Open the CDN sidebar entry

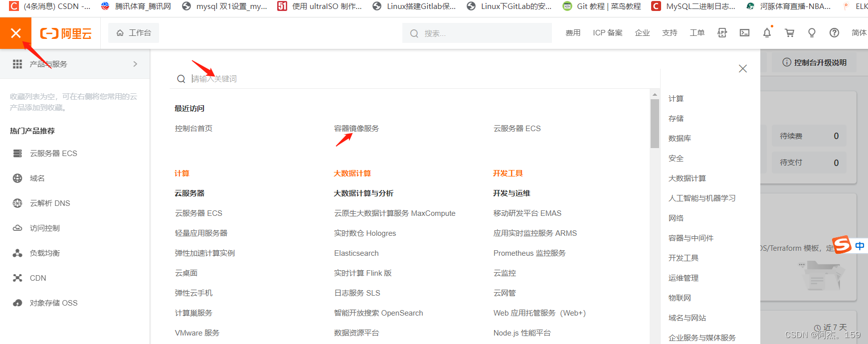coord(38,278)
